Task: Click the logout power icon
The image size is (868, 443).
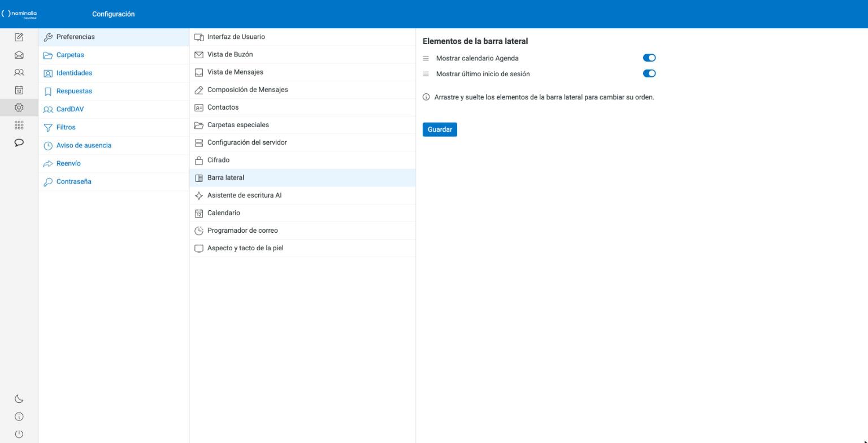Action: click(19, 434)
